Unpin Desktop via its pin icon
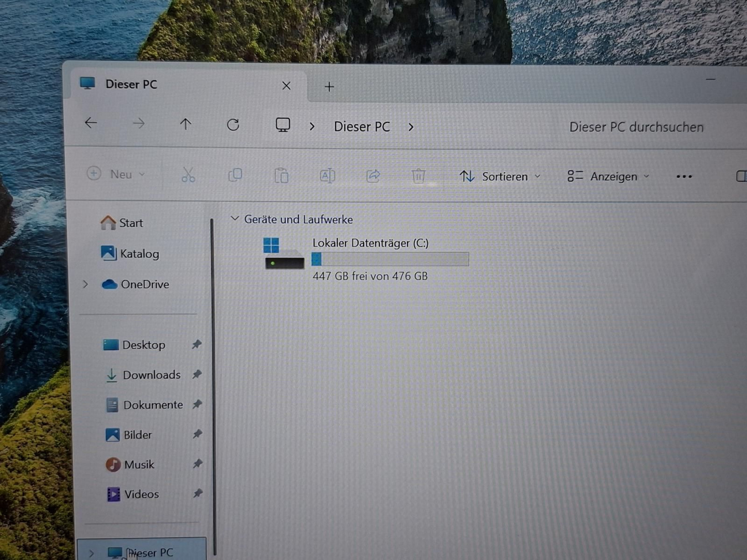 coord(197,344)
